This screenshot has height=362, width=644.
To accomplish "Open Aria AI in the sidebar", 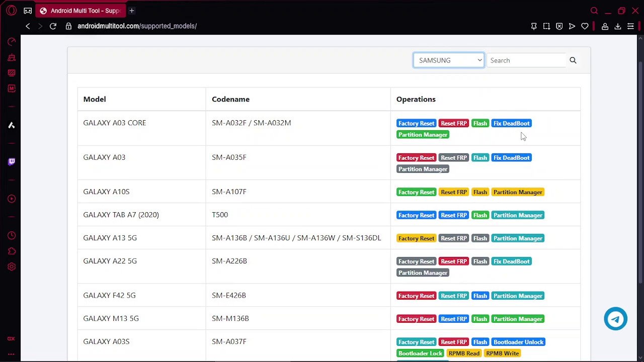I will [x=11, y=125].
